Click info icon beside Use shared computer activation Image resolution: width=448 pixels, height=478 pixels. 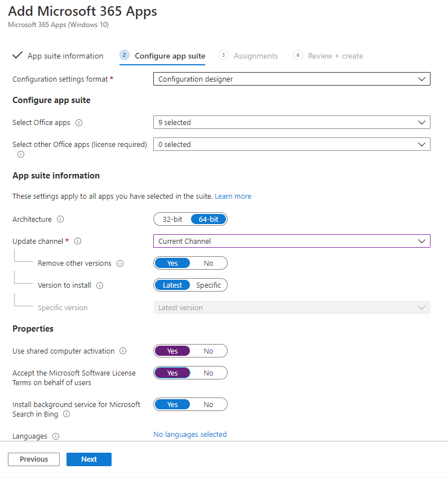coord(123,351)
